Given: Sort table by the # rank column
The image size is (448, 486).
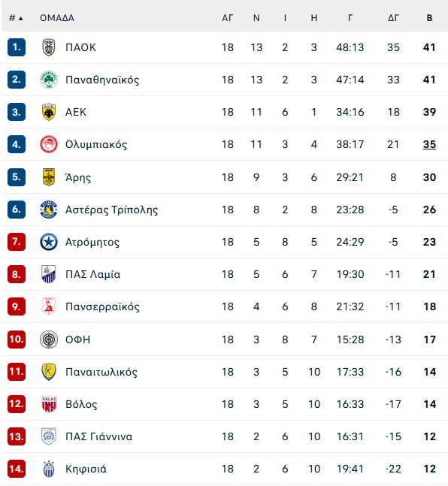Looking at the screenshot, I should [16, 18].
